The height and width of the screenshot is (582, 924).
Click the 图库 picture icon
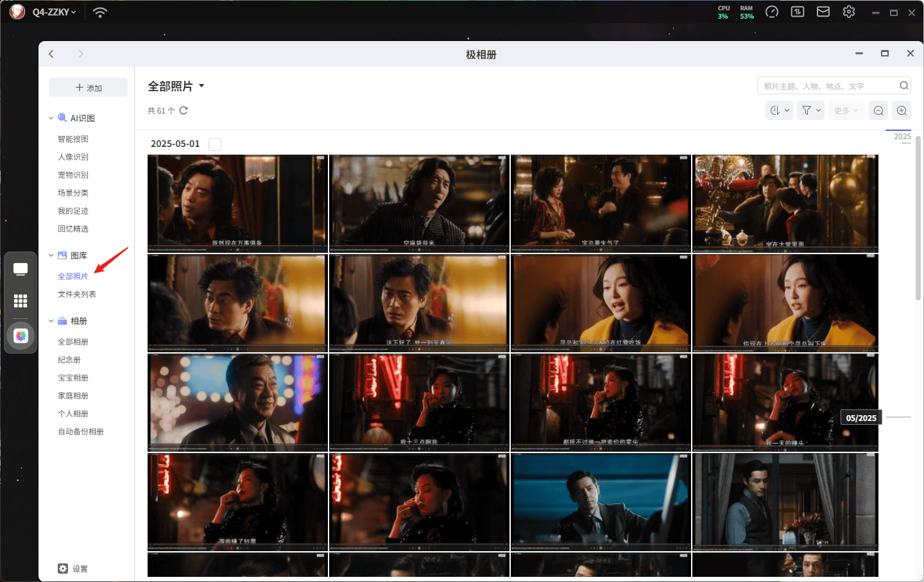[x=62, y=255]
